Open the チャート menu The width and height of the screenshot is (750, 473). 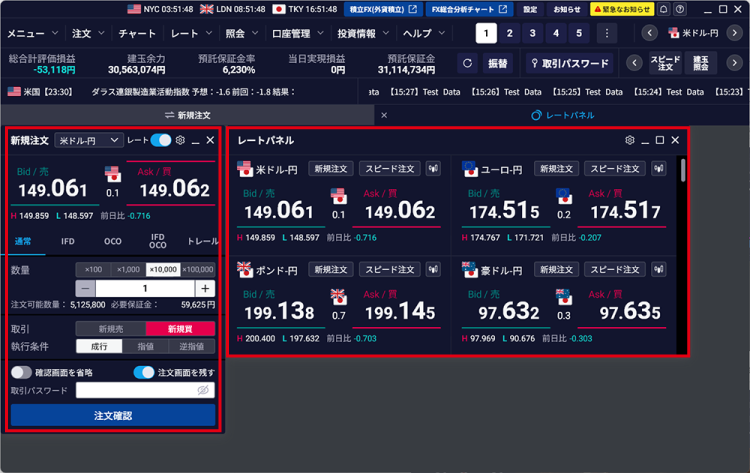(x=140, y=34)
